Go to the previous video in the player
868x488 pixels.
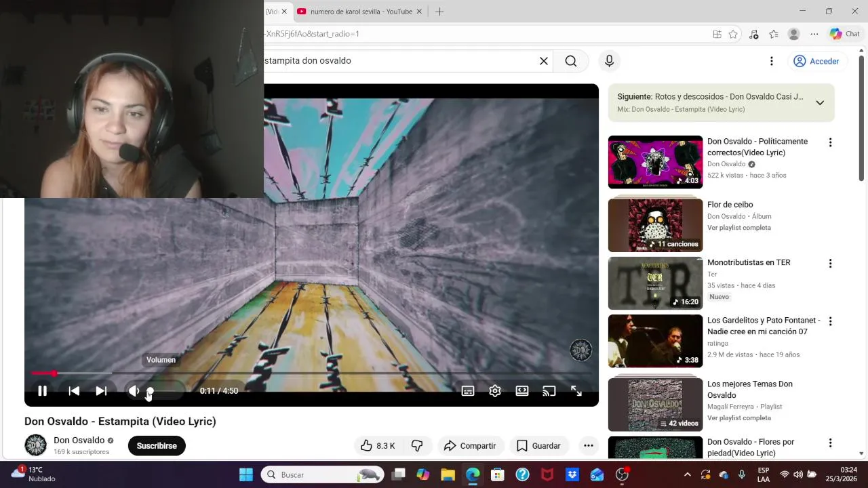[x=74, y=391]
